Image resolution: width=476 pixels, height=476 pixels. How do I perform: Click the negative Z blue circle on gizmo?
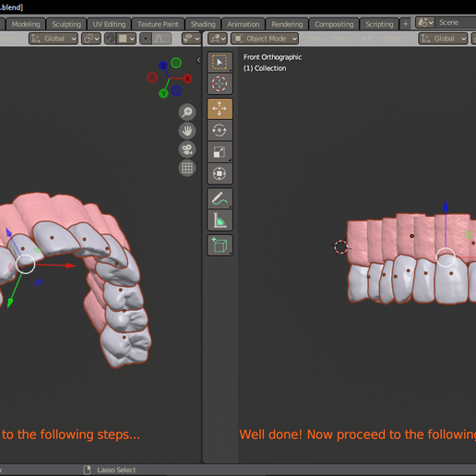point(177,90)
